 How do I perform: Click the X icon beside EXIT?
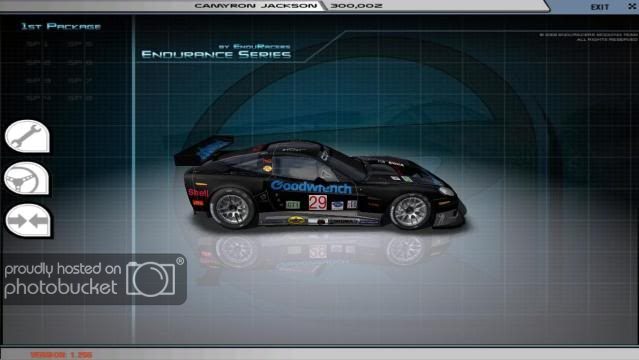[632, 6]
